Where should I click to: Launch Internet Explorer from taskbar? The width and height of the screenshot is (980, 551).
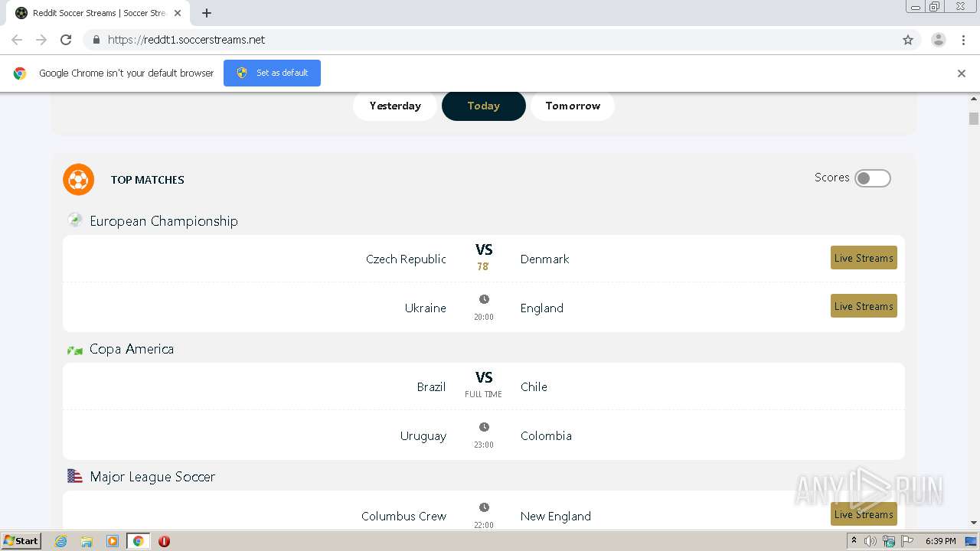61,541
